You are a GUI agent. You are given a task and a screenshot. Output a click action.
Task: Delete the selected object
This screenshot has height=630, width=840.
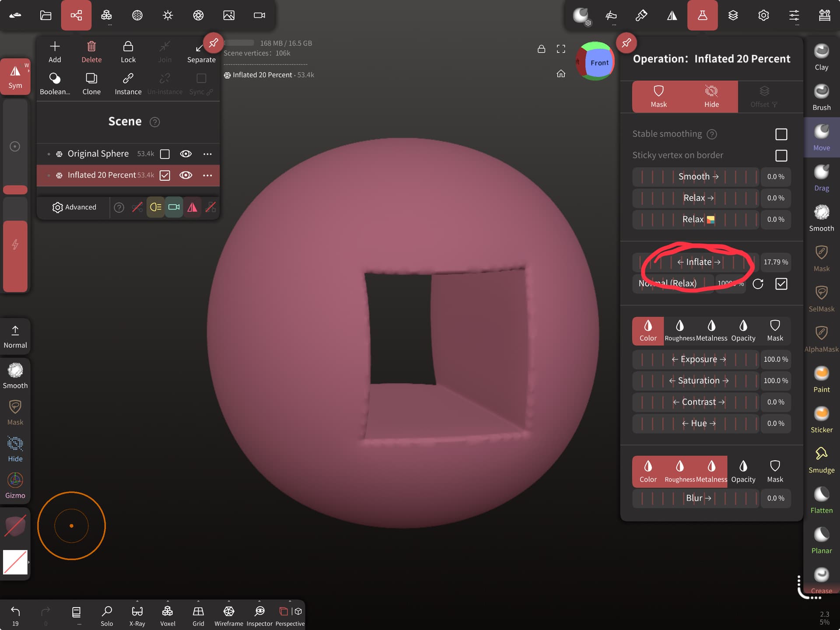[91, 52]
